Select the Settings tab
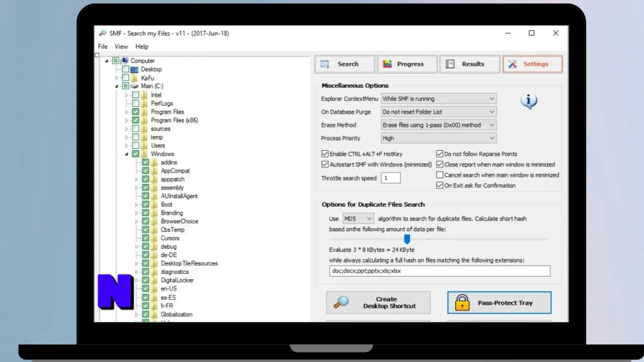The width and height of the screenshot is (644, 362). pyautogui.click(x=532, y=64)
